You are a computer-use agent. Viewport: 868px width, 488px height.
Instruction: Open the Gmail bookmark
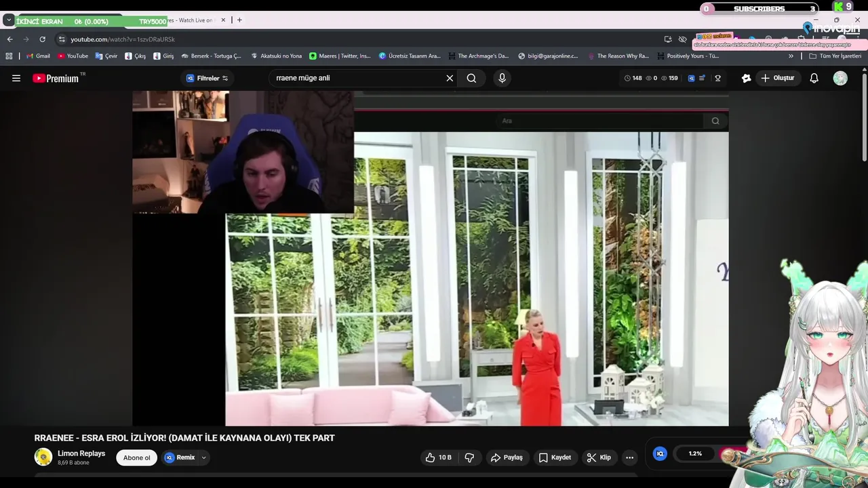[38, 56]
